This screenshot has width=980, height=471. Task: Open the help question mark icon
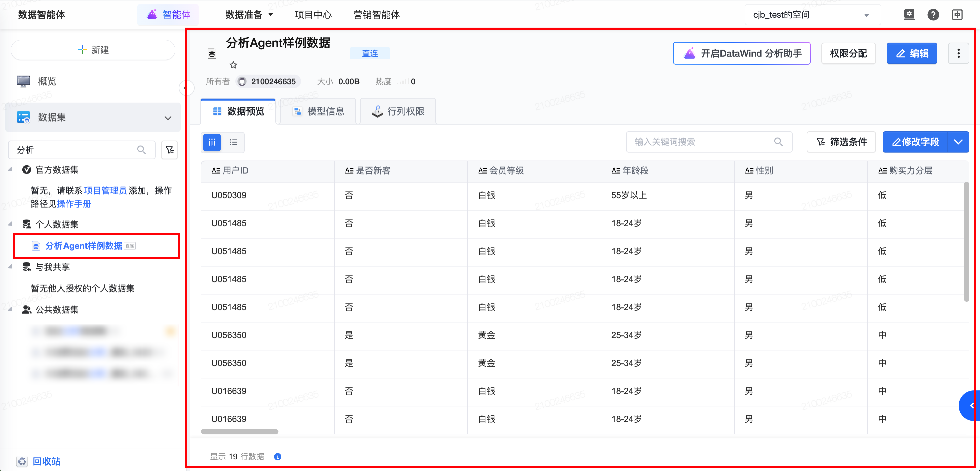click(x=933, y=15)
